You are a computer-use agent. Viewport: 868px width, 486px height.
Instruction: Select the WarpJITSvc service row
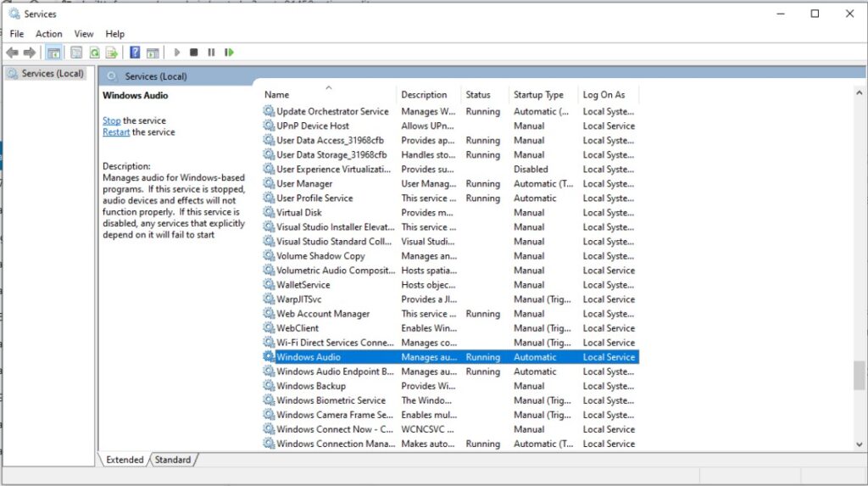(x=450, y=299)
